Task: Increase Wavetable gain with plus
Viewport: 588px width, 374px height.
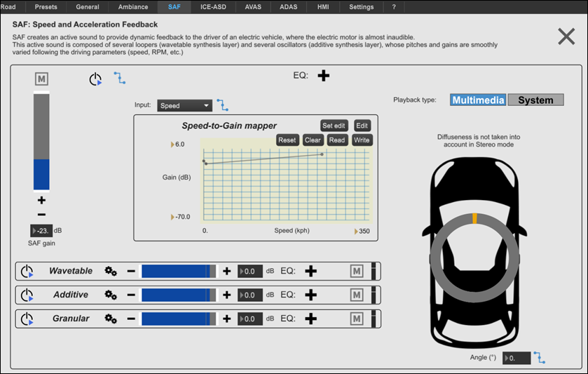Action: [227, 271]
